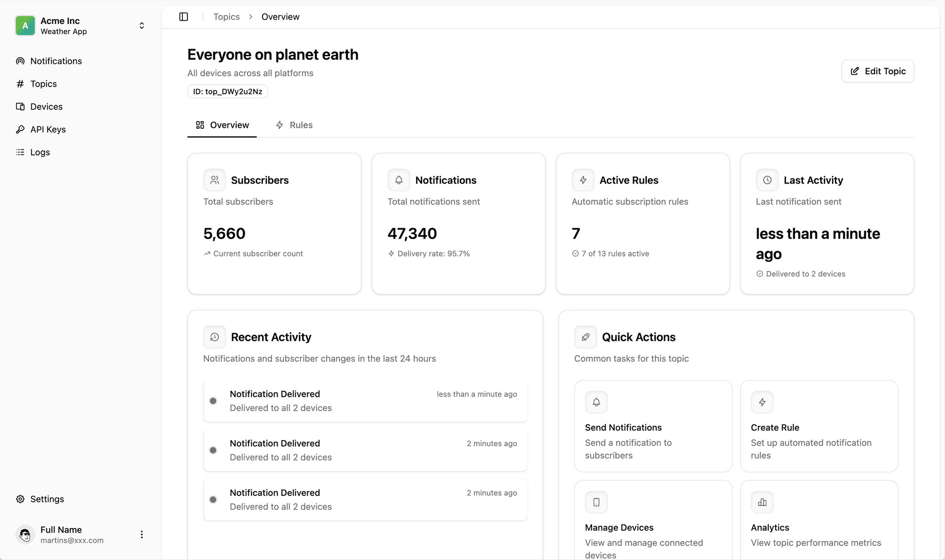Select Notifications in the sidebar
945x560 pixels.
tap(55, 61)
